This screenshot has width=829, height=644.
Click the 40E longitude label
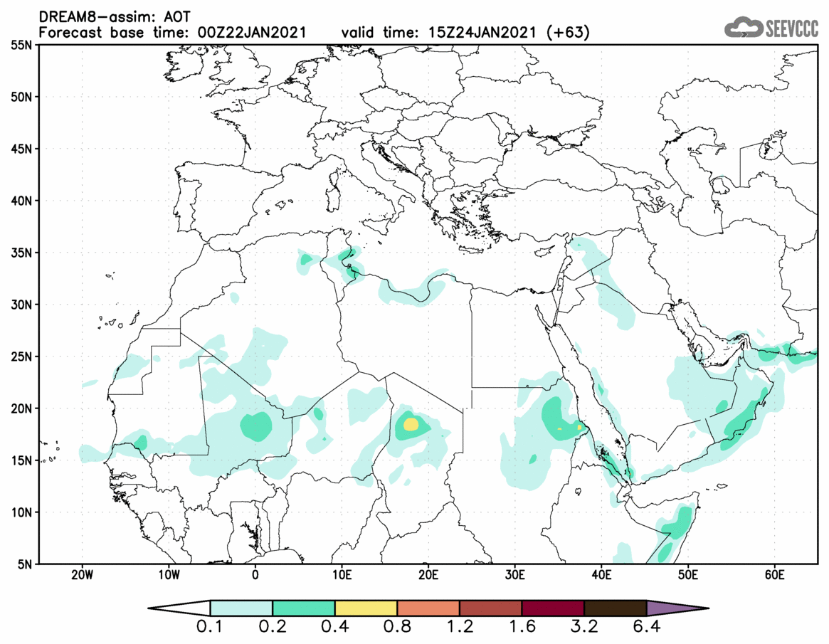pos(602,575)
